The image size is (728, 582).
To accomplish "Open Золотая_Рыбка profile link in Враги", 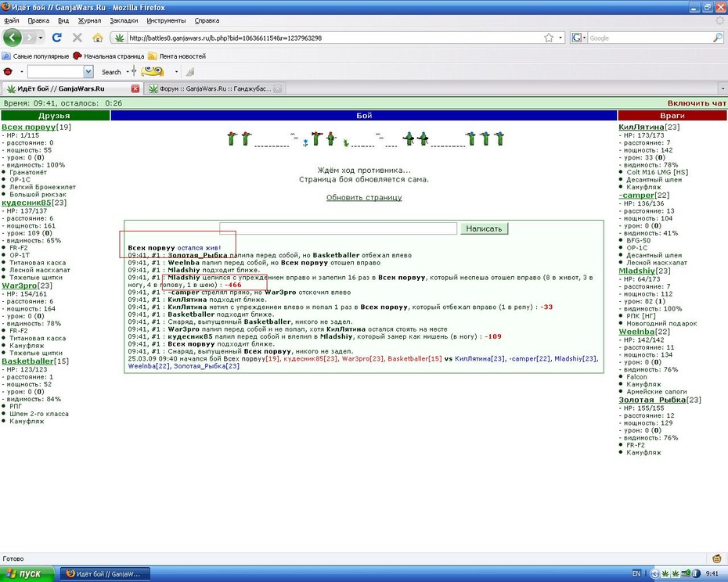I will pos(652,400).
